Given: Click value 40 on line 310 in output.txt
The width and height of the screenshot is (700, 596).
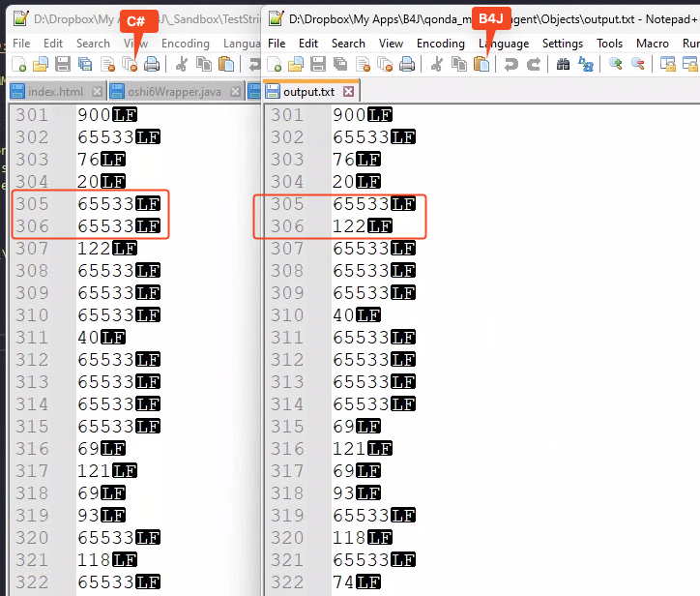Looking at the screenshot, I should (343, 315).
